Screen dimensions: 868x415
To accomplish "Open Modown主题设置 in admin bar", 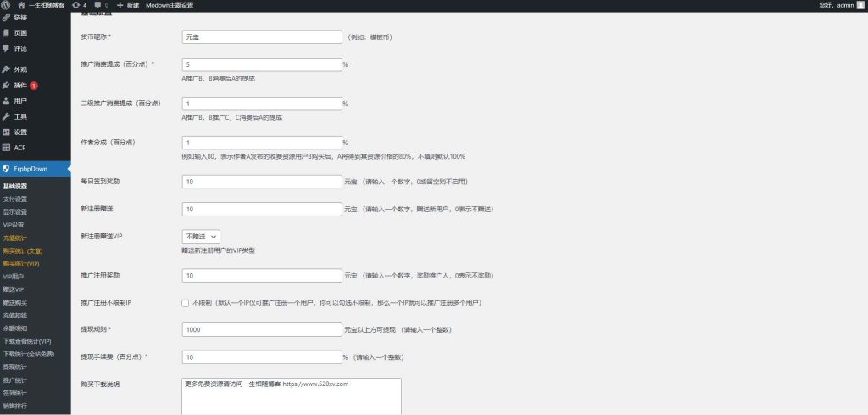I will tap(170, 5).
